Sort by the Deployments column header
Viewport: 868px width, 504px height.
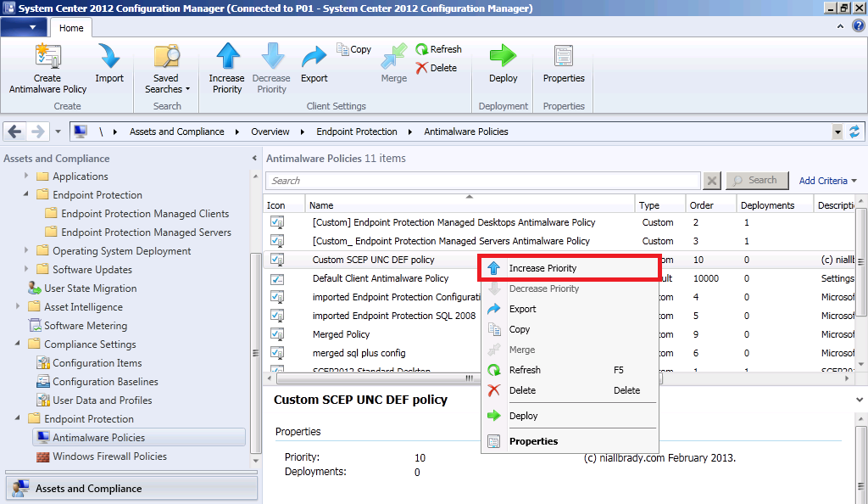[x=775, y=205]
